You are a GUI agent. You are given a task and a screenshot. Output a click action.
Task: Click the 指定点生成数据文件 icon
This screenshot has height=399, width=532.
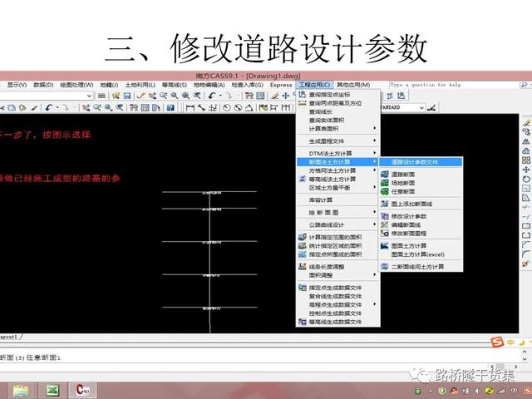pos(303,288)
